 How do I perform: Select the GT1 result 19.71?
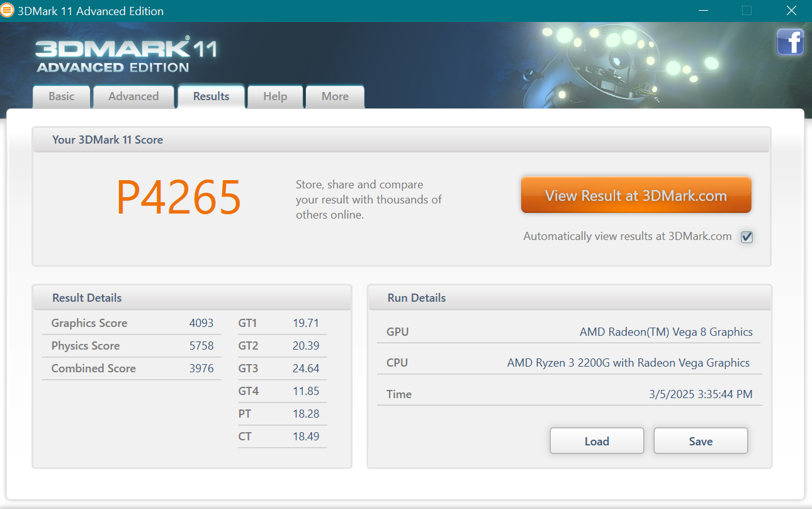(306, 323)
